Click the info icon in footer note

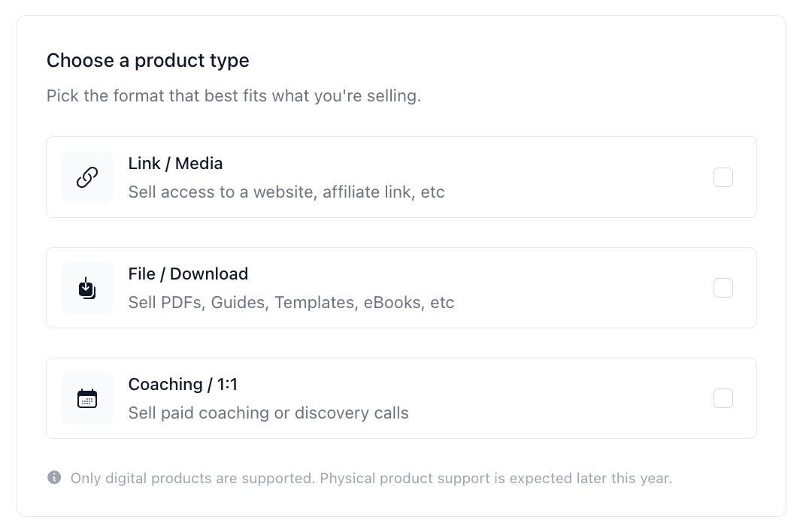pos(54,478)
